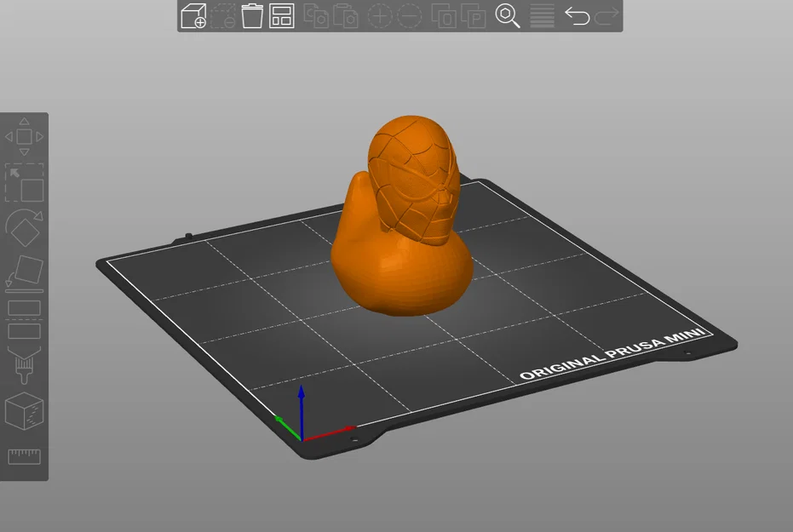Open the variable layer height tool

(x=542, y=15)
